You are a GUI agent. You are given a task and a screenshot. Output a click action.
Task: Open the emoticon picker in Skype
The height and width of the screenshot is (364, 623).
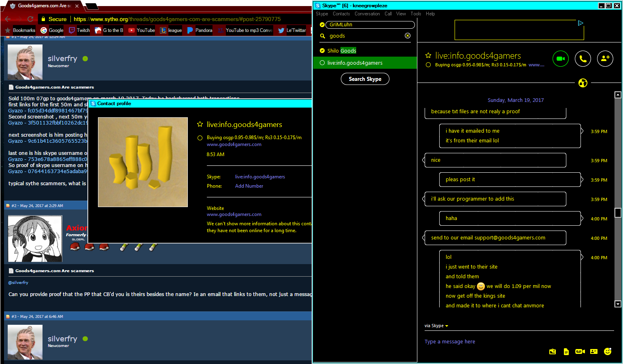click(608, 351)
